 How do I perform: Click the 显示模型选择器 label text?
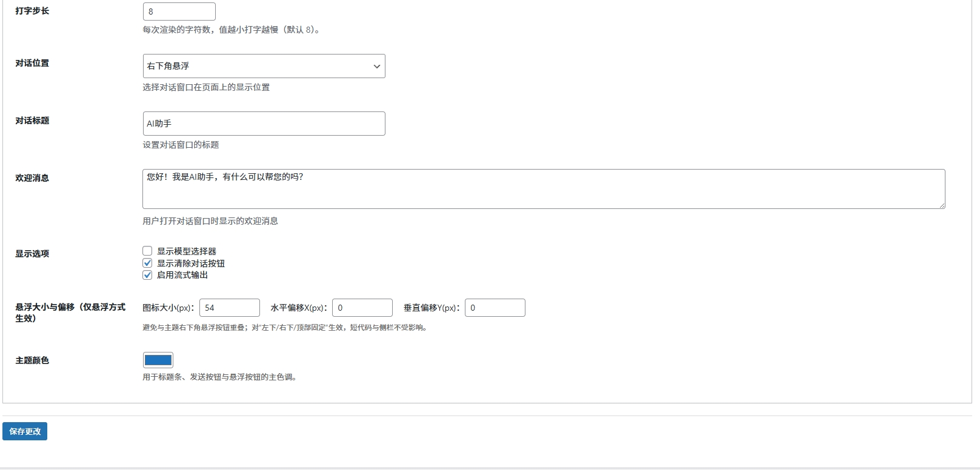click(x=187, y=251)
